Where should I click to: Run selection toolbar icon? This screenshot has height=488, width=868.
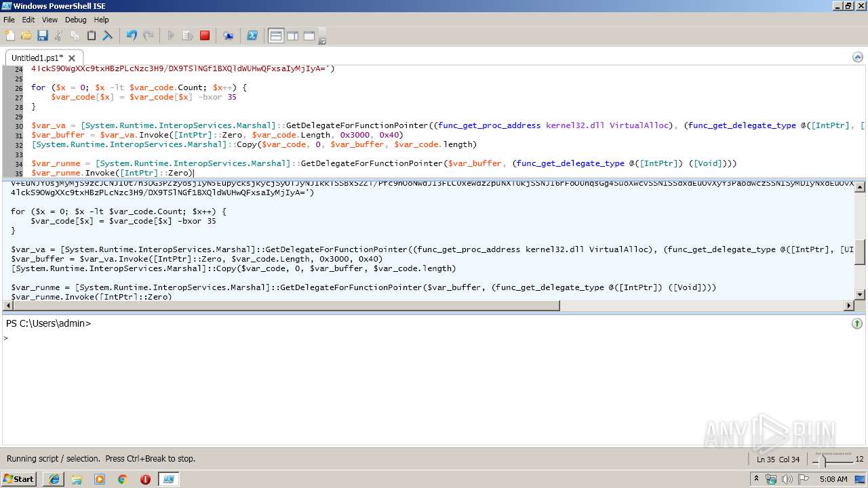coord(188,36)
